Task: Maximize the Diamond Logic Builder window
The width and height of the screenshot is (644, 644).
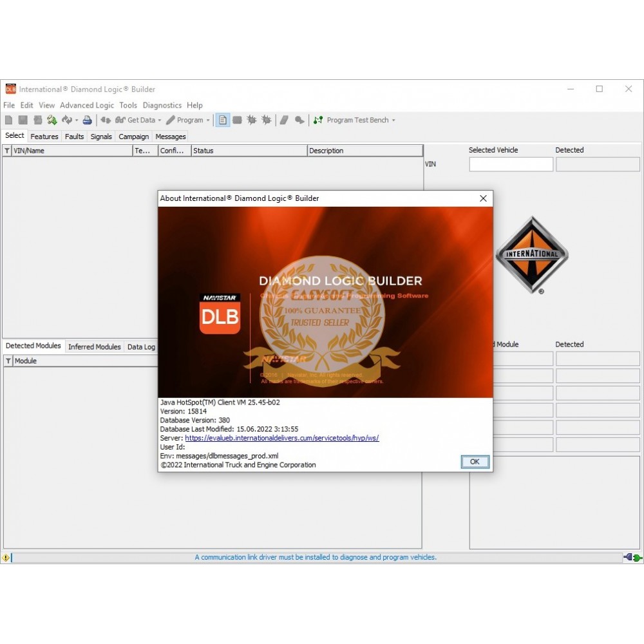Action: tap(599, 89)
